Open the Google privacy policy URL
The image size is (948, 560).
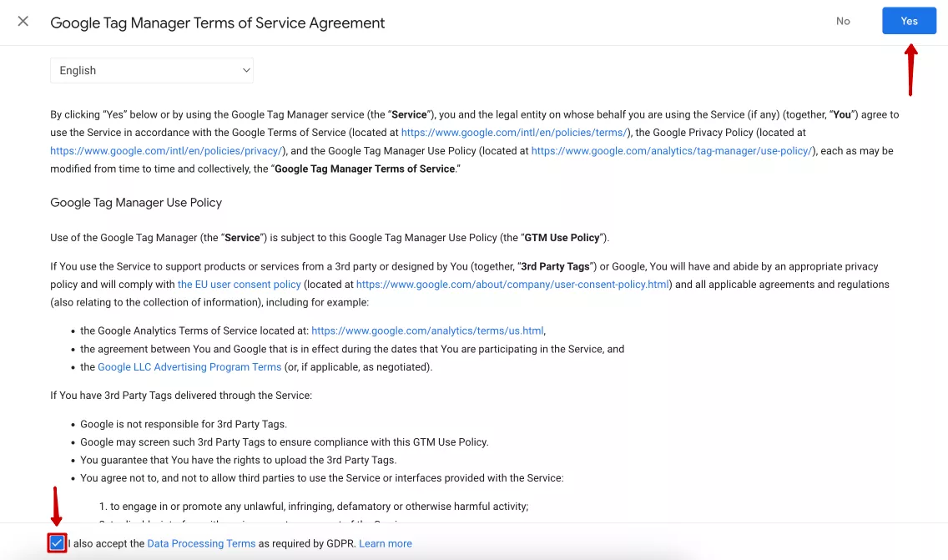point(166,150)
